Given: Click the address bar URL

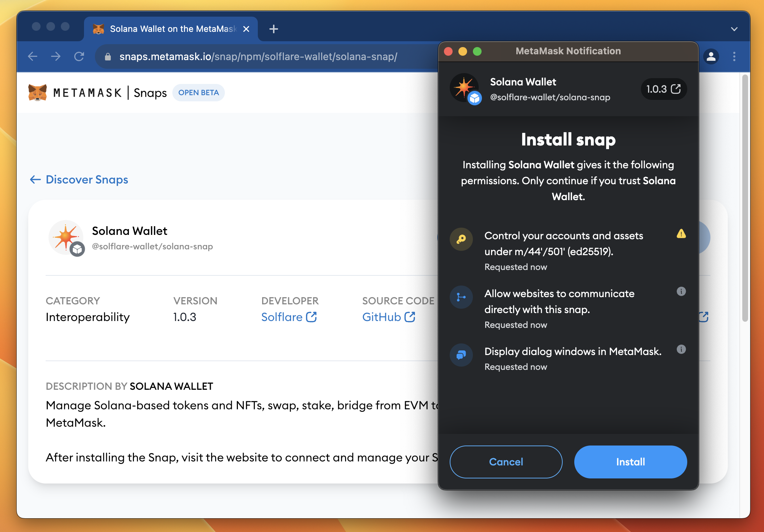Looking at the screenshot, I should point(258,56).
